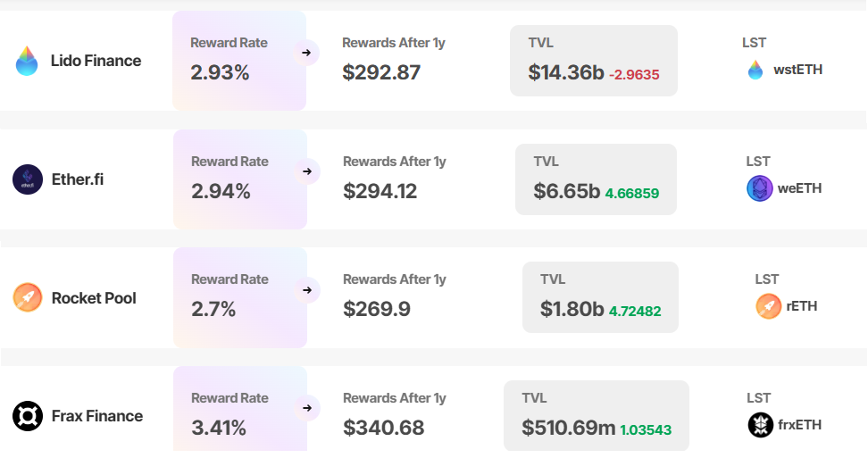This screenshot has height=458, width=868.
Task: Click the rETH token icon
Action: pos(768,306)
